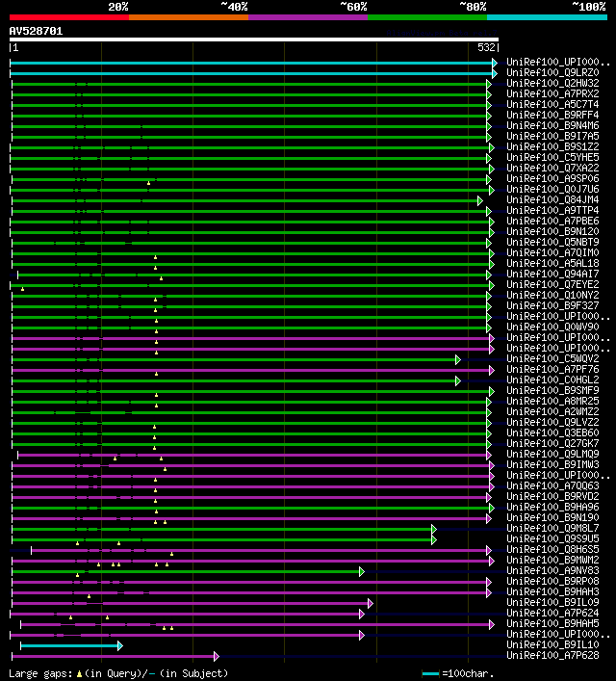Image resolution: width=616 pixels, height=681 pixels.
Task: Select the UniRef100_B9F327 label
Action: (x=552, y=305)
